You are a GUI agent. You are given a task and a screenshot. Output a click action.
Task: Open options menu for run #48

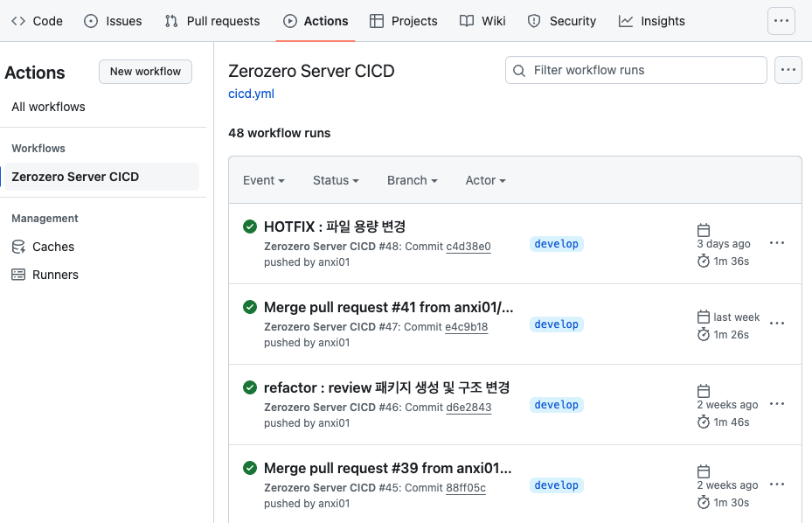tap(777, 243)
